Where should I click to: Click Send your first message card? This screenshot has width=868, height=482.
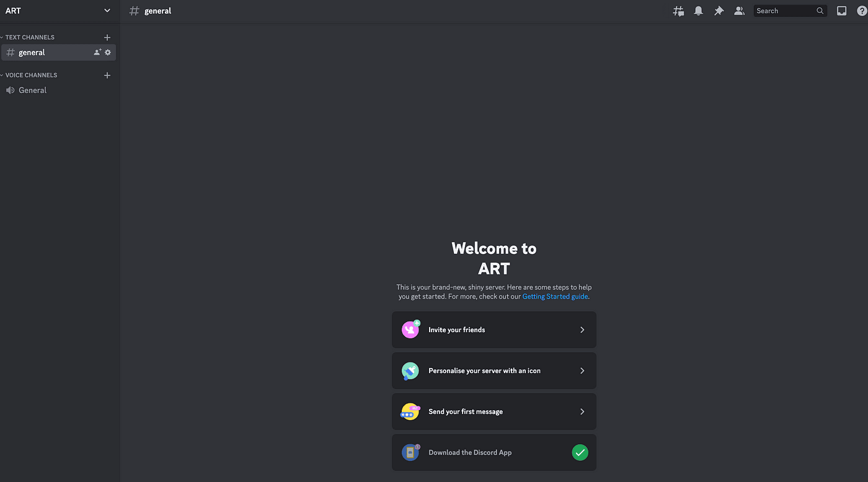click(494, 411)
